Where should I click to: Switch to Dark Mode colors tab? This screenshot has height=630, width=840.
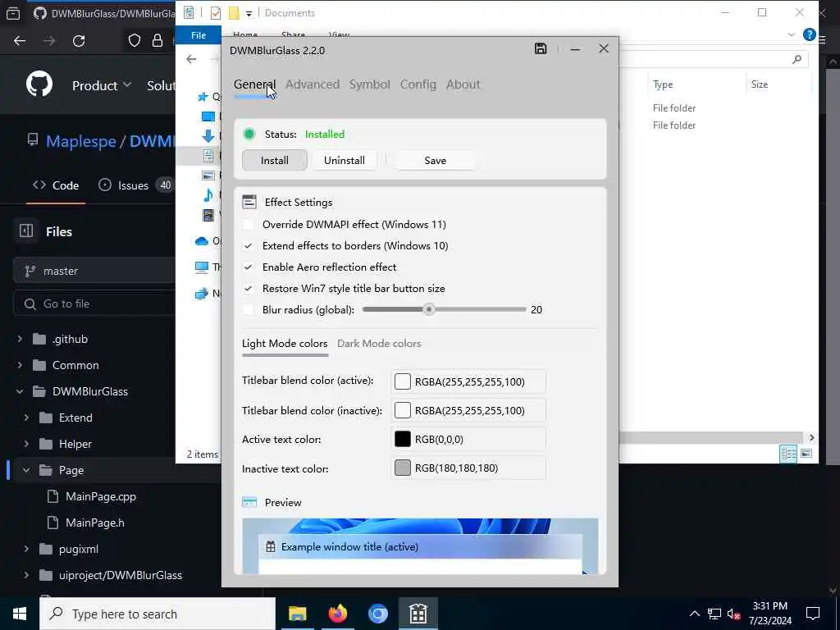click(379, 344)
